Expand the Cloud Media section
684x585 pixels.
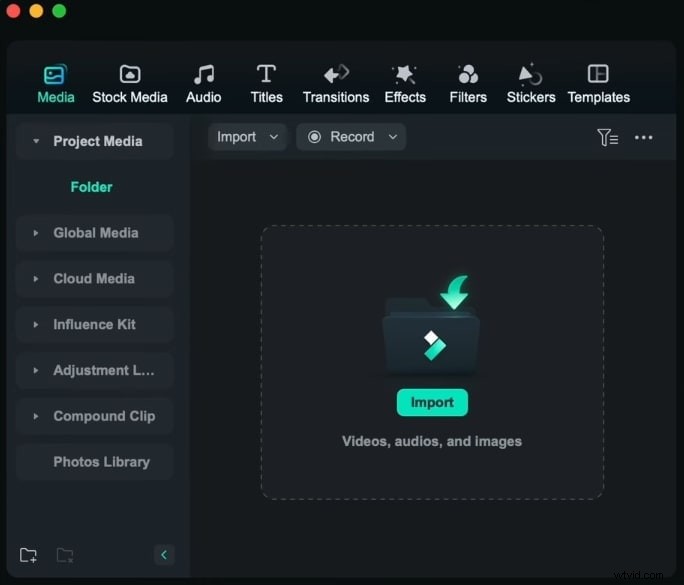click(x=36, y=279)
